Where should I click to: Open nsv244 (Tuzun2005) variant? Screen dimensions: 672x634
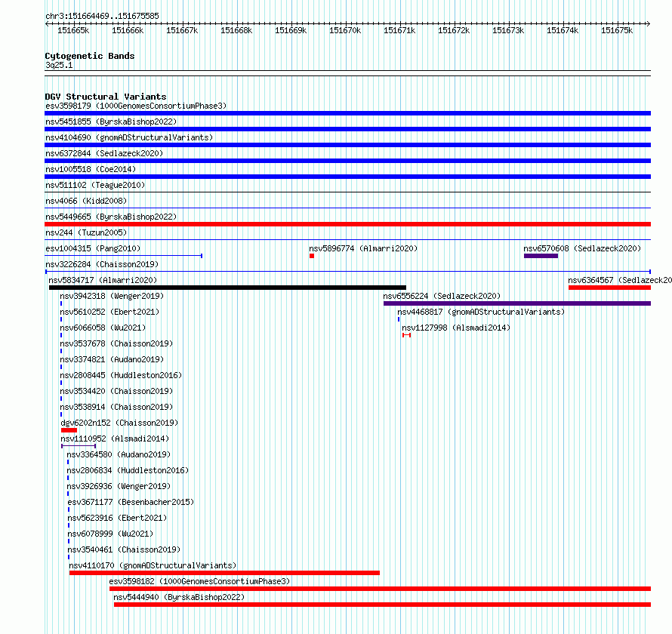tap(86, 232)
